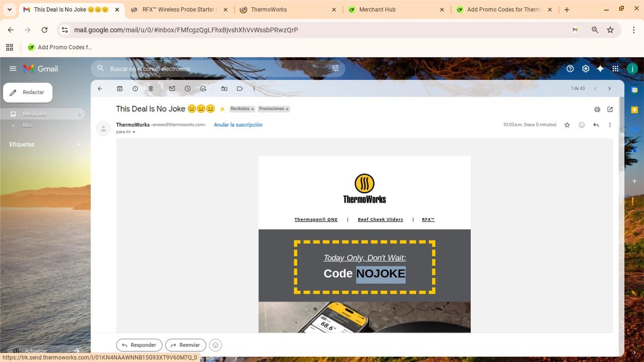
Task: Get add-ons plus icon in side panel
Action: click(635, 181)
